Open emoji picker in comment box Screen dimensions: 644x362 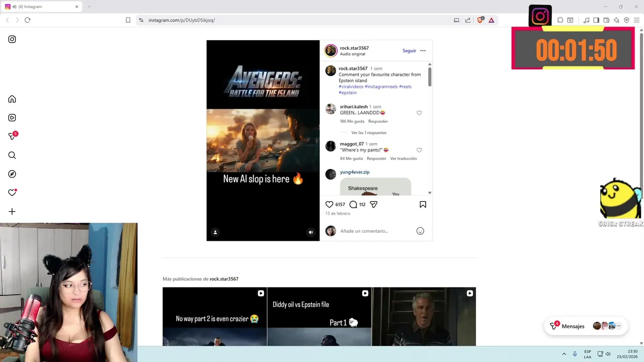[x=420, y=231]
